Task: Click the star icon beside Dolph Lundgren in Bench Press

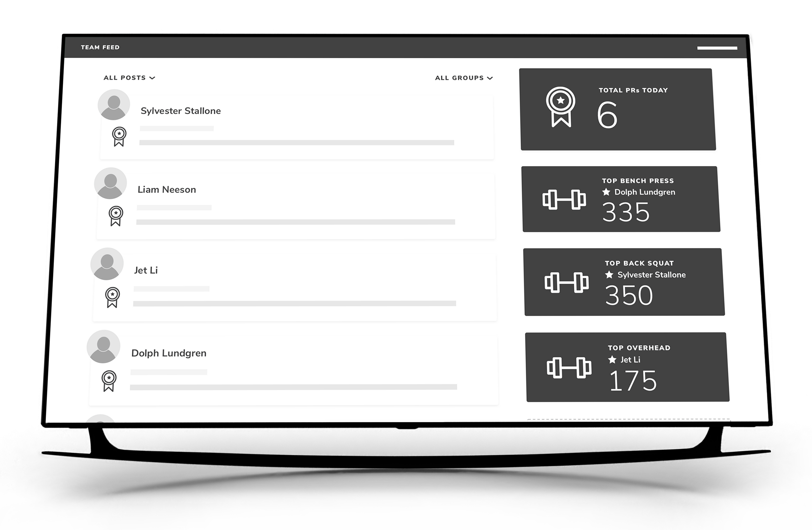Action: pyautogui.click(x=606, y=192)
